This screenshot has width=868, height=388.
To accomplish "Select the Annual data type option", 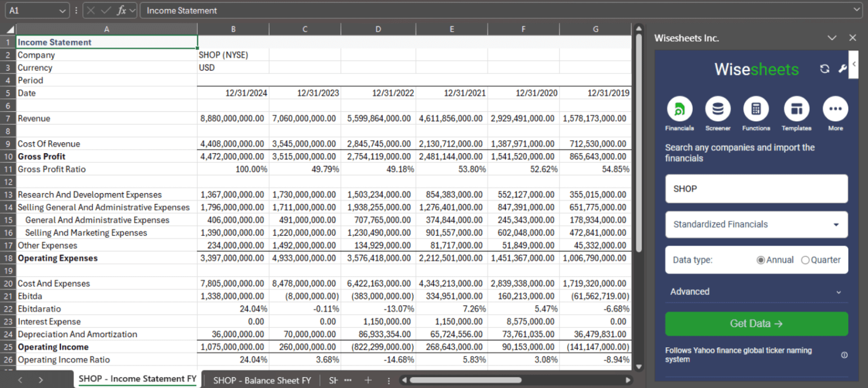I will 761,260.
